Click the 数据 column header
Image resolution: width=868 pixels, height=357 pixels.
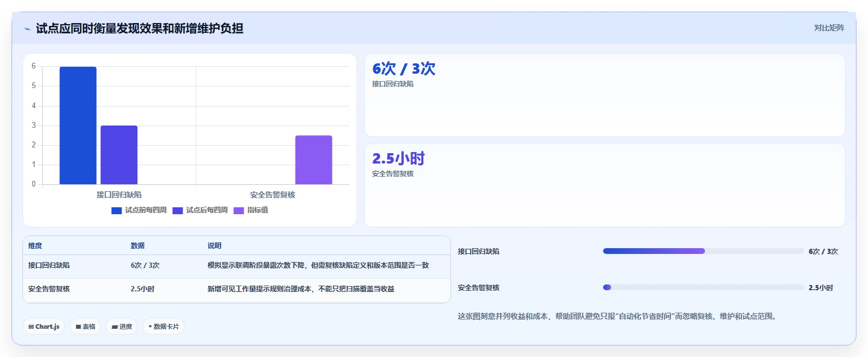pos(138,246)
